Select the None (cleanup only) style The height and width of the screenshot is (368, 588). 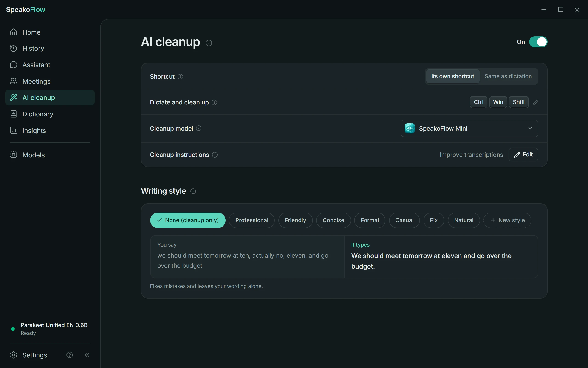coord(188,220)
